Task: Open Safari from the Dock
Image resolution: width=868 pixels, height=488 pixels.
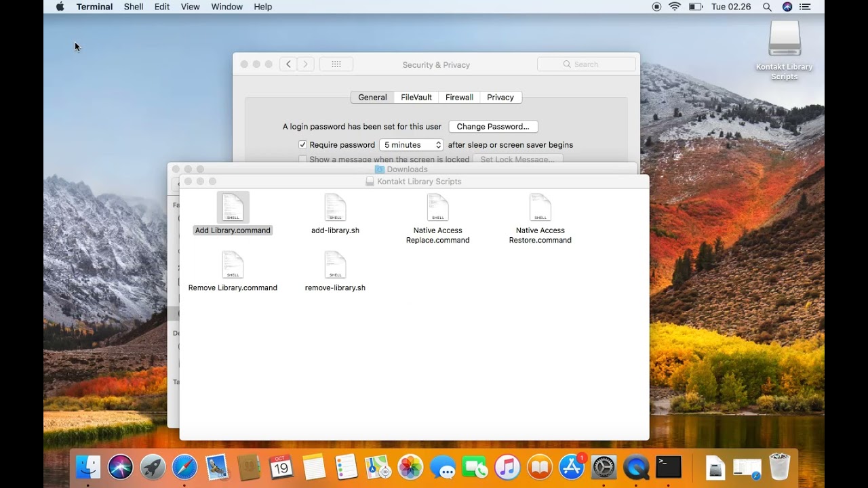Action: [184, 467]
